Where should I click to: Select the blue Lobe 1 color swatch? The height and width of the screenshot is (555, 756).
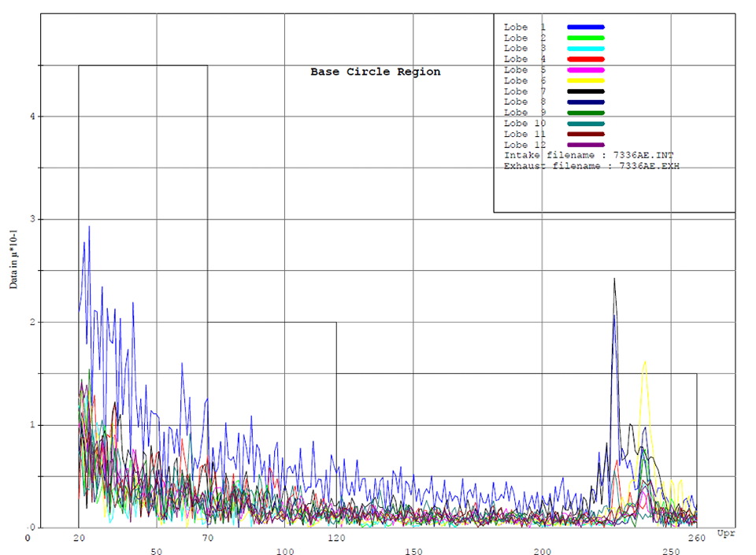[584, 27]
